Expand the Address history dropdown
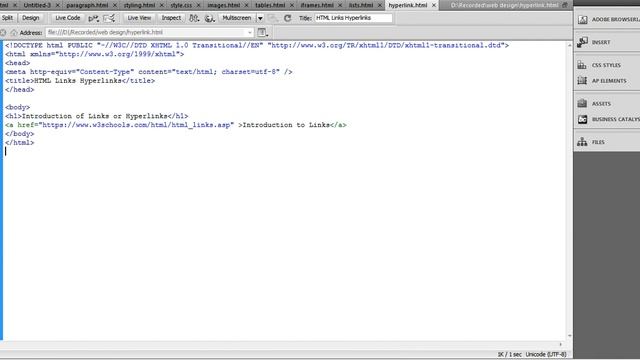Image resolution: width=640 pixels, height=360 pixels. (x=249, y=32)
